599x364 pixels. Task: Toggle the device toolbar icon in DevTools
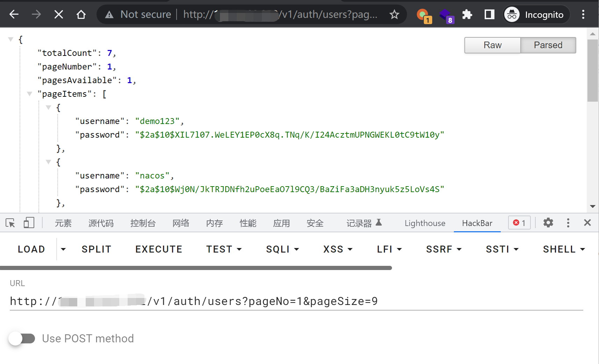point(29,223)
